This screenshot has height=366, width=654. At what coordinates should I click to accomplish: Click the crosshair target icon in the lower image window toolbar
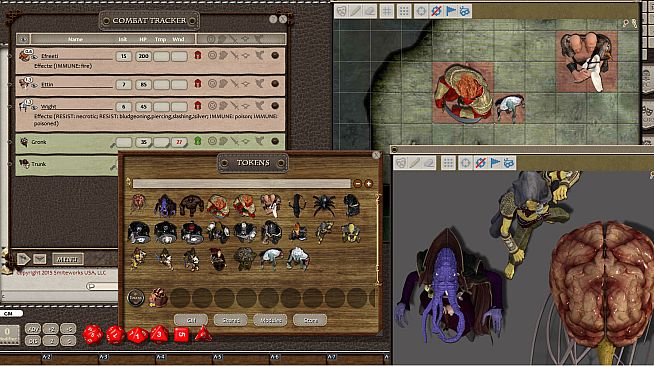coord(465,163)
